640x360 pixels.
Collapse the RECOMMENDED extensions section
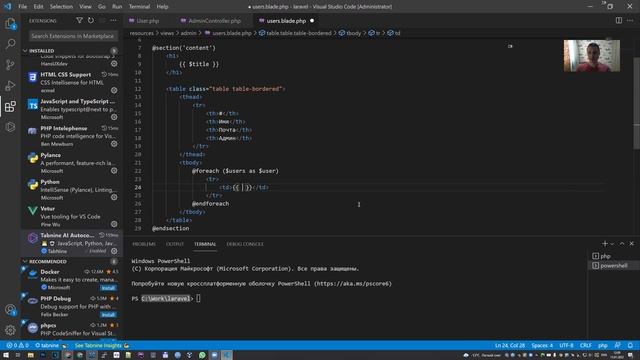(71, 261)
